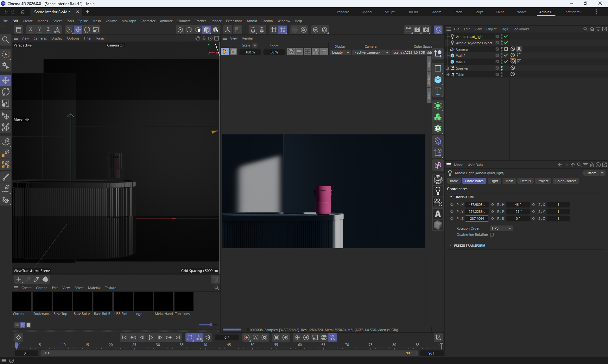Click the Text spline tool icon
The width and height of the screenshot is (608, 364).
[438, 91]
